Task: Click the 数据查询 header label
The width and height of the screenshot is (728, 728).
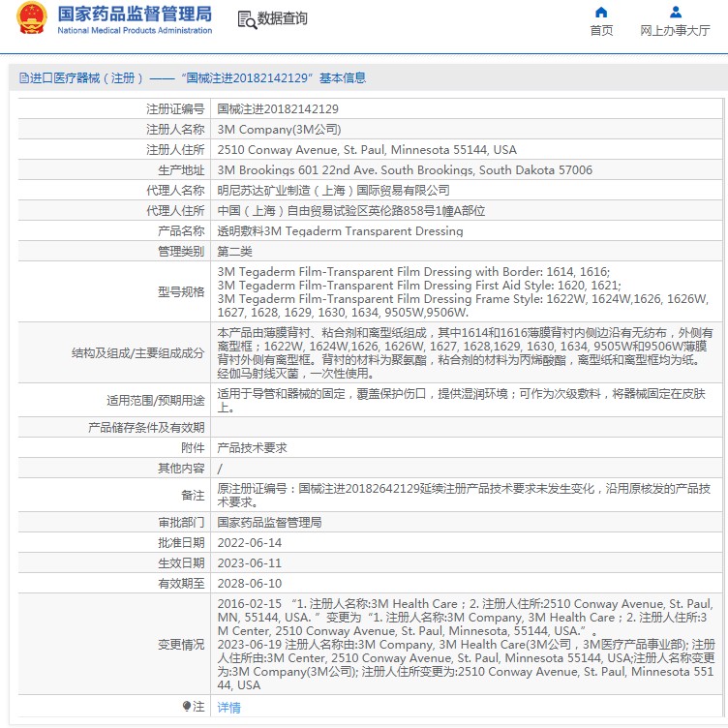Action: (283, 18)
